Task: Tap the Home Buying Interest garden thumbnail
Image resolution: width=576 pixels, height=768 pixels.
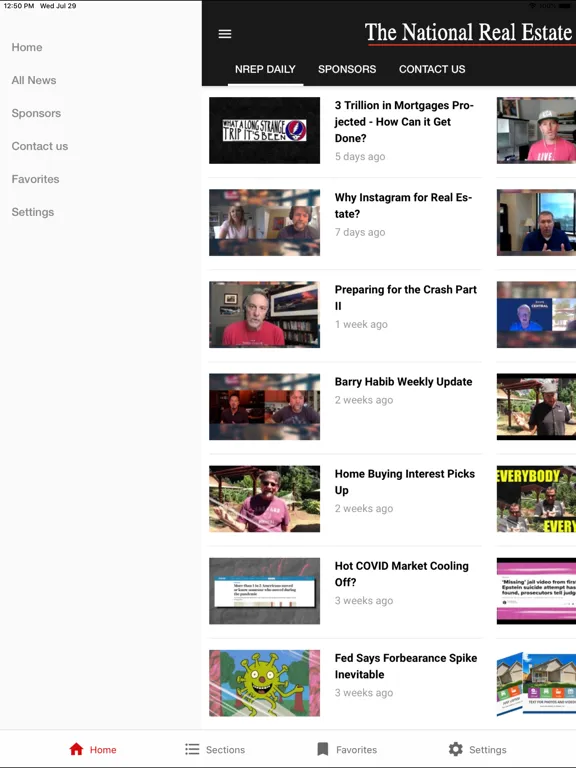Action: 264,499
